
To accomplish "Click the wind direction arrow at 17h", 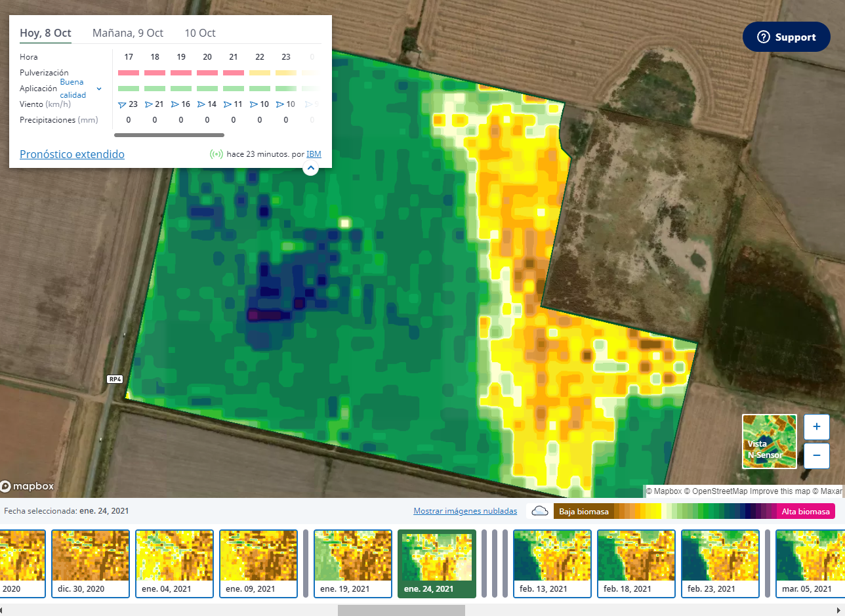I will (x=121, y=104).
